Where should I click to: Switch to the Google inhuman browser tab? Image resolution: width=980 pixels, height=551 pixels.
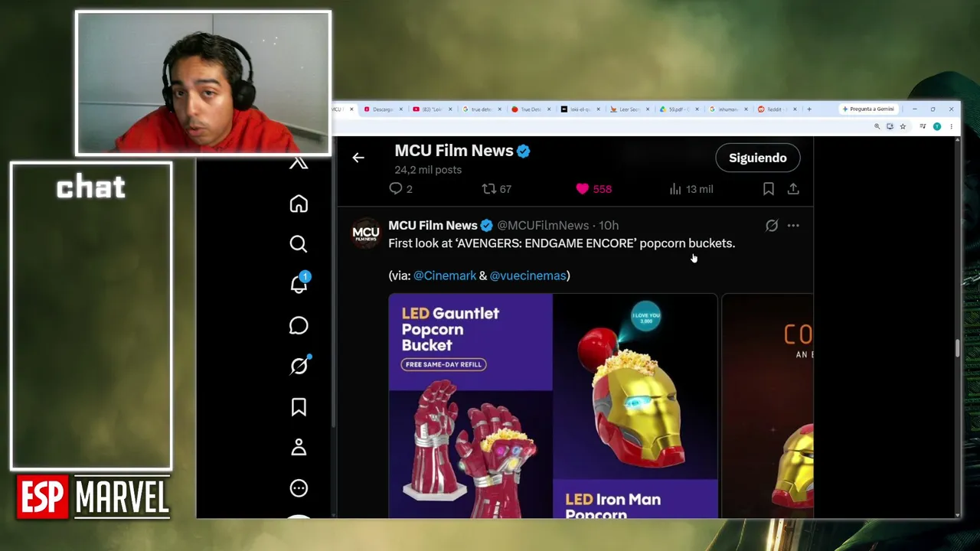727,109
